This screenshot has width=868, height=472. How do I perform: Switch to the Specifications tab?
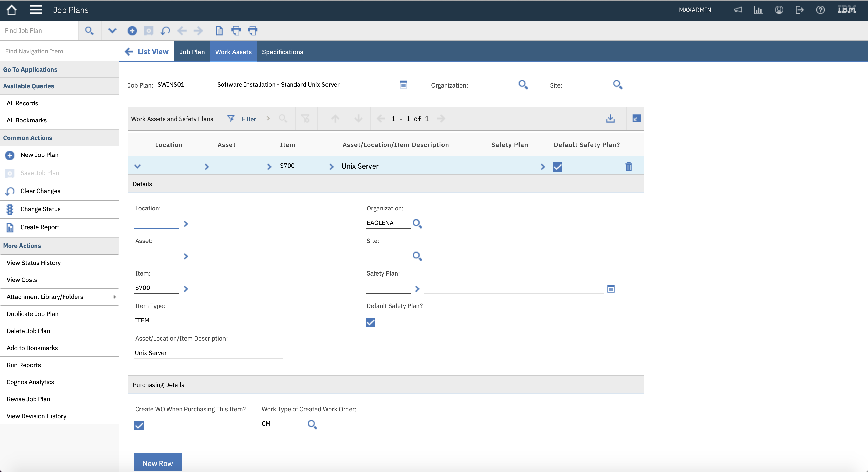point(282,52)
